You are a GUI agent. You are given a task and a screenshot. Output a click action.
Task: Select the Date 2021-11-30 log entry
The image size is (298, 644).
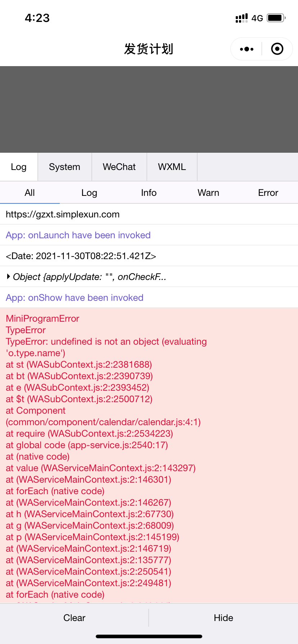point(149,256)
